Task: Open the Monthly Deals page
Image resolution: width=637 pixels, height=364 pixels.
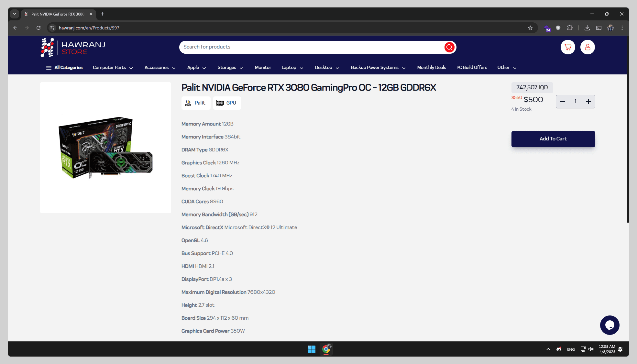Action: [x=431, y=68]
